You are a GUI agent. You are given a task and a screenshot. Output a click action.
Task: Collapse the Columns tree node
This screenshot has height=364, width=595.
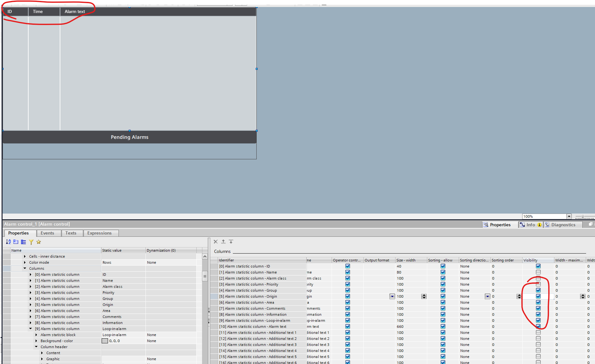point(25,268)
